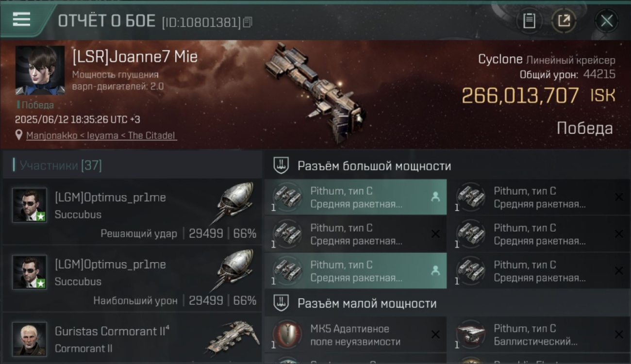The width and height of the screenshot is (631, 364).
Task: Toggle third highlighted Pithum launcher in left column
Action: (356, 271)
